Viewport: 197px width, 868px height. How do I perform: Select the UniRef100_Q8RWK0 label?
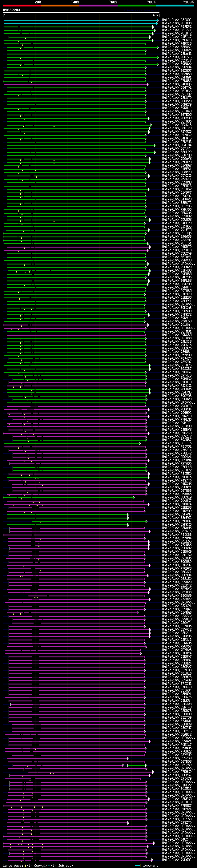pos(177,50)
